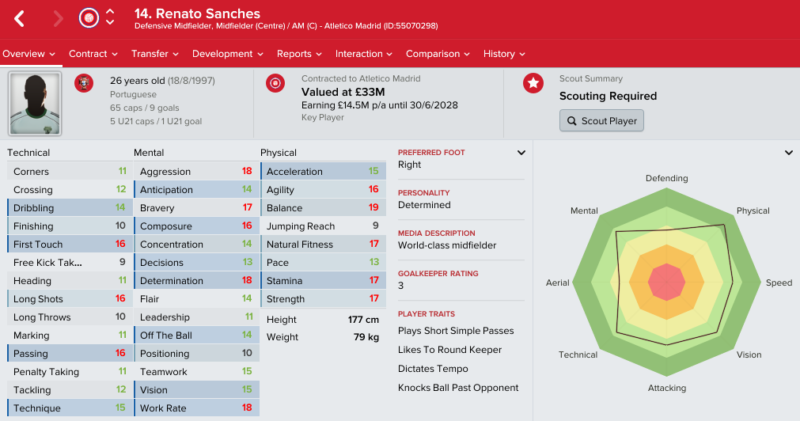Image resolution: width=800 pixels, height=421 pixels.
Task: Click the forward navigation arrow
Action: 58,19
